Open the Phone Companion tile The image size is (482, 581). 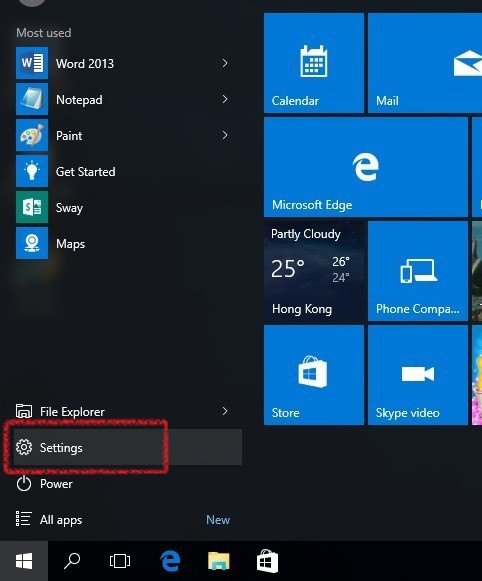point(418,271)
